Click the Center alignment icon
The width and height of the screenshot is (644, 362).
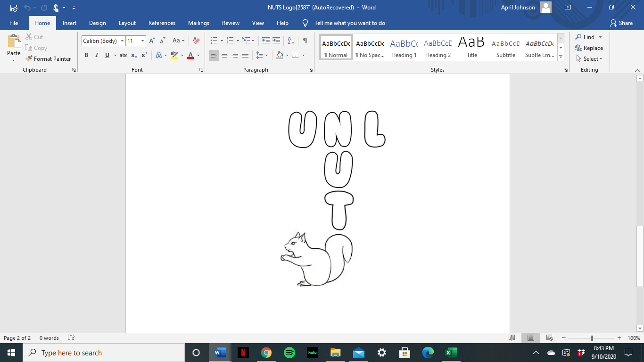click(224, 55)
